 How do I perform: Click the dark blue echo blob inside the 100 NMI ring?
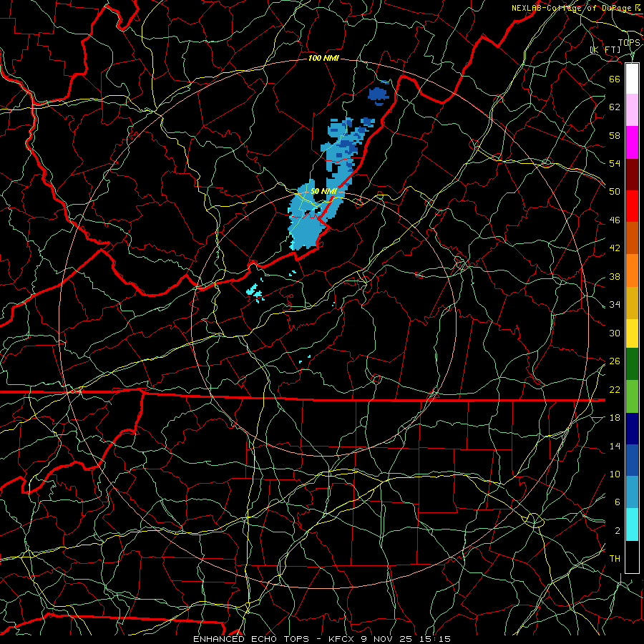(379, 95)
